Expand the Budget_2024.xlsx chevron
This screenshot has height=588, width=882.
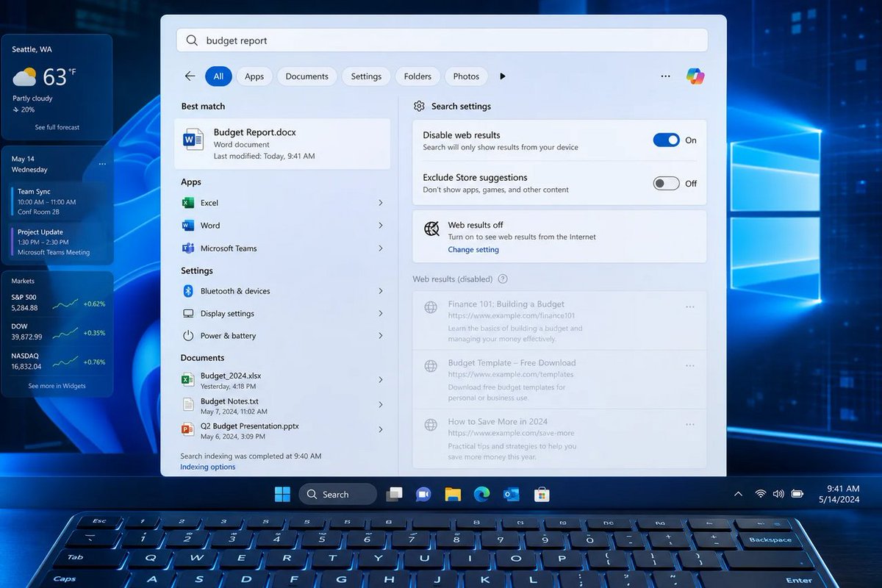pyautogui.click(x=381, y=380)
